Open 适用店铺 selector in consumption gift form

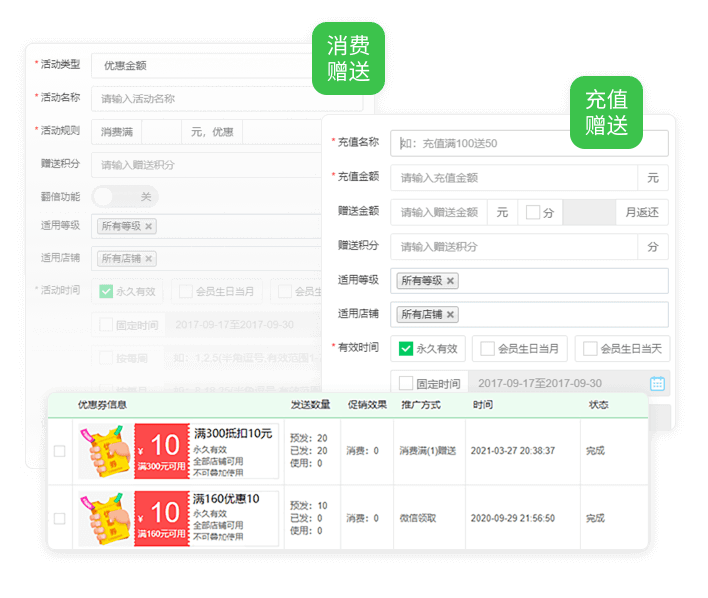click(x=206, y=259)
